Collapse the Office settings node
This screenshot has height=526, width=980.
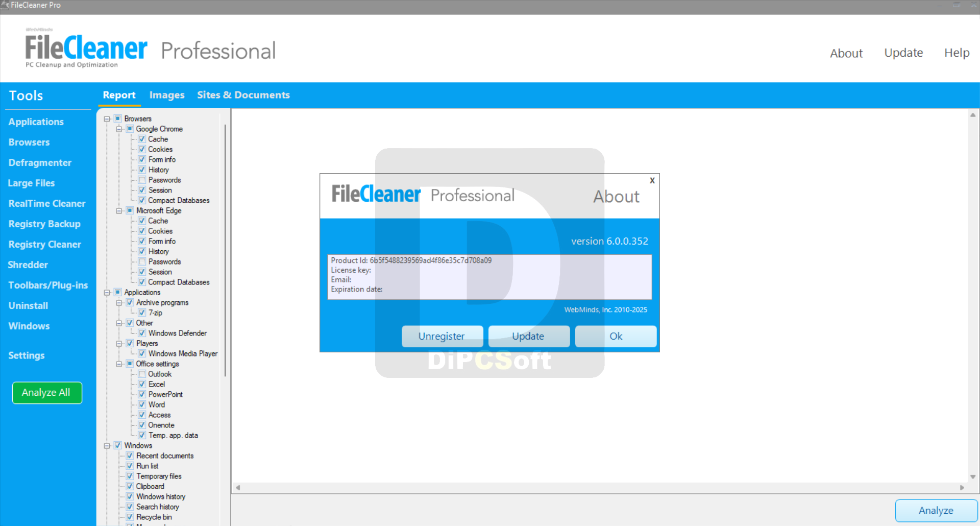click(x=119, y=364)
